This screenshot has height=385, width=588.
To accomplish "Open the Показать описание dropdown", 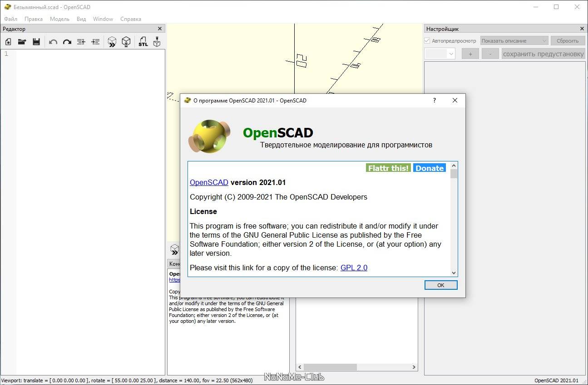I will [514, 40].
